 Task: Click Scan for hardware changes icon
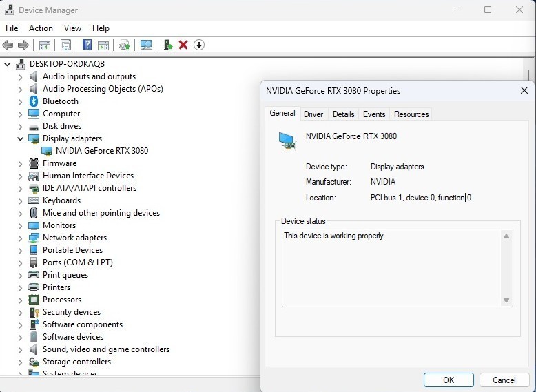coord(146,45)
